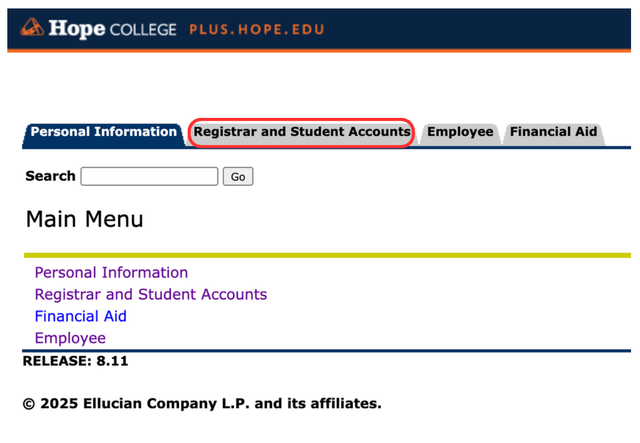The width and height of the screenshot is (640, 443).
Task: Click the Search label beside the field
Action: pyautogui.click(x=50, y=176)
